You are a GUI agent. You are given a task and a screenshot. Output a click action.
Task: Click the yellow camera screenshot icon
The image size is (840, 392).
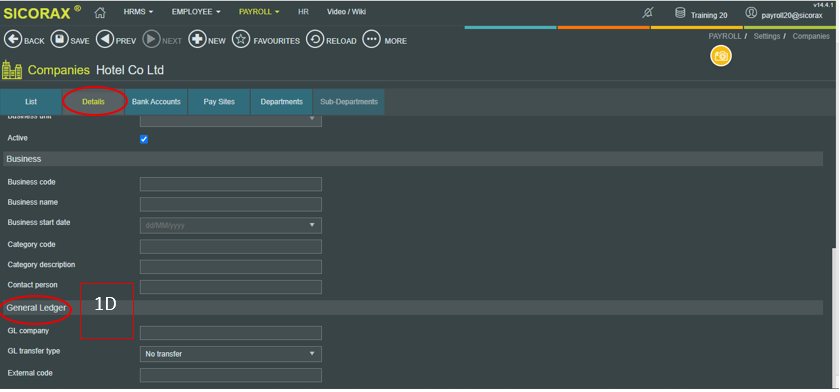coord(721,56)
